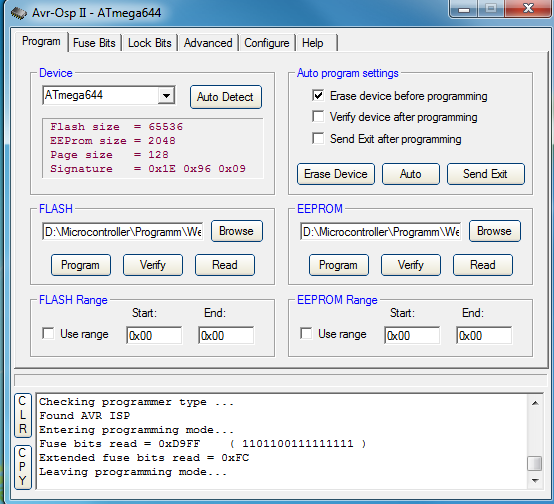554x504 pixels.
Task: Program the EEPROM memory
Action: click(x=338, y=265)
